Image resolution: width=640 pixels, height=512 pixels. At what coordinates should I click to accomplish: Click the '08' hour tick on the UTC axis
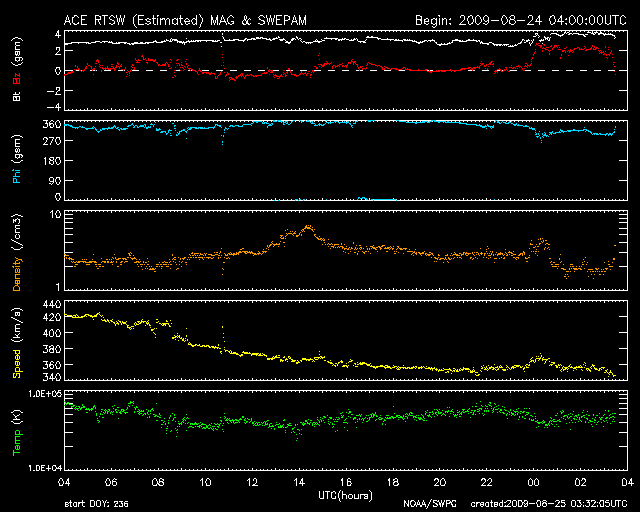pyautogui.click(x=158, y=483)
